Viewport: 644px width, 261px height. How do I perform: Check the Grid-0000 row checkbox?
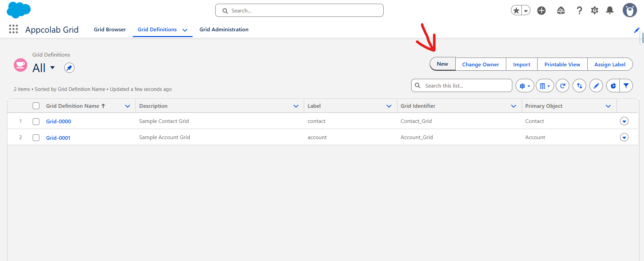[x=36, y=121]
